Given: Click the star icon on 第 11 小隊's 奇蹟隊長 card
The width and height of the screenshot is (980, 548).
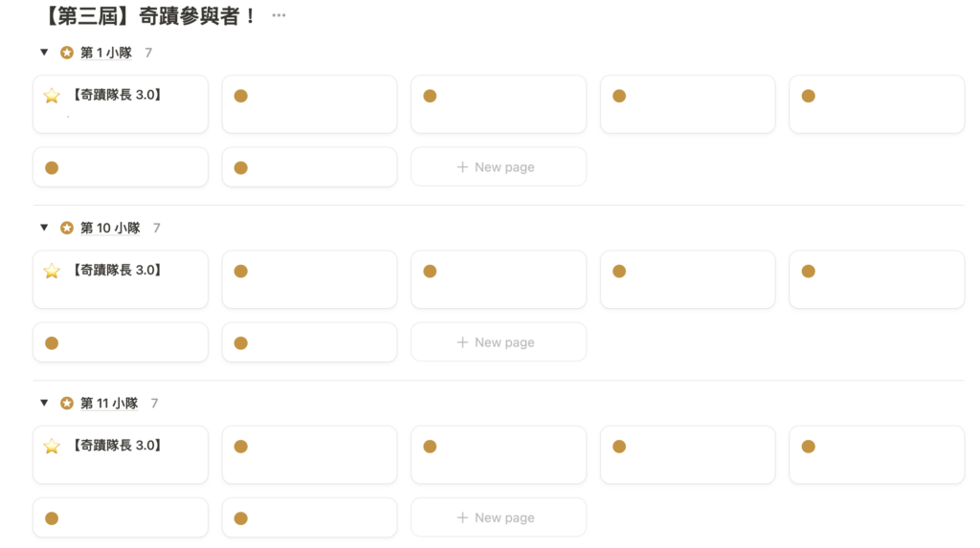Looking at the screenshot, I should click(x=52, y=446).
